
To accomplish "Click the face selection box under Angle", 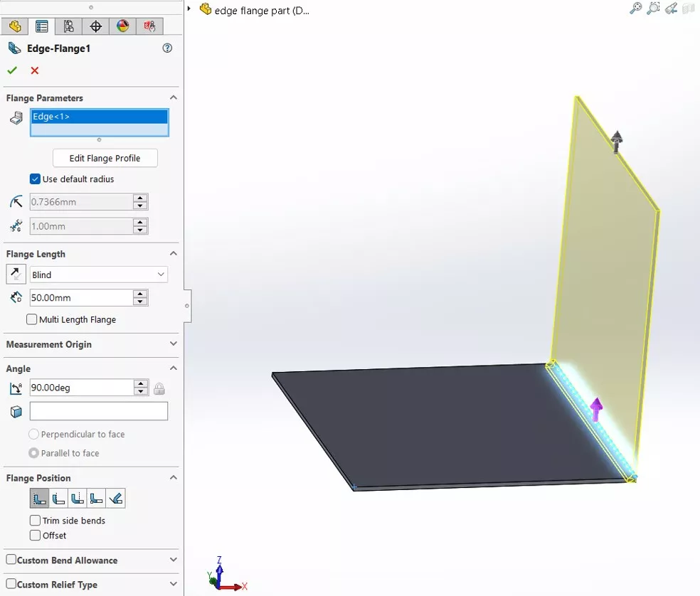I will click(x=99, y=411).
